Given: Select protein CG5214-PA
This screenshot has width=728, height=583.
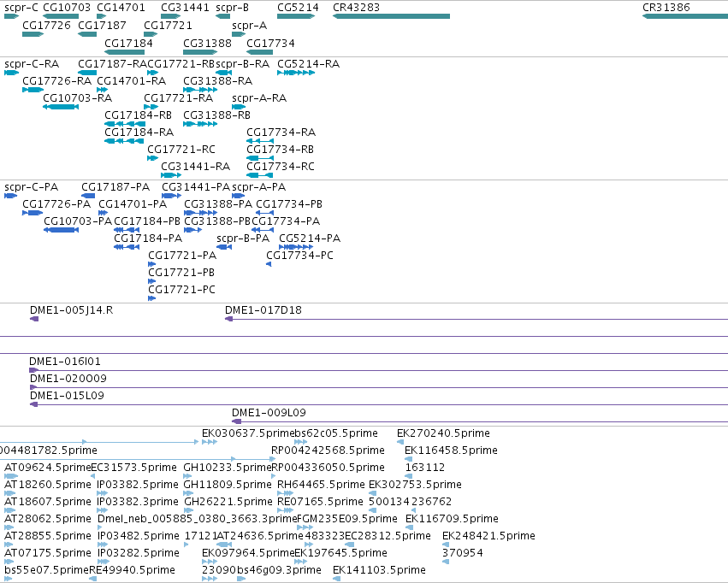Looking at the screenshot, I should (310, 238).
